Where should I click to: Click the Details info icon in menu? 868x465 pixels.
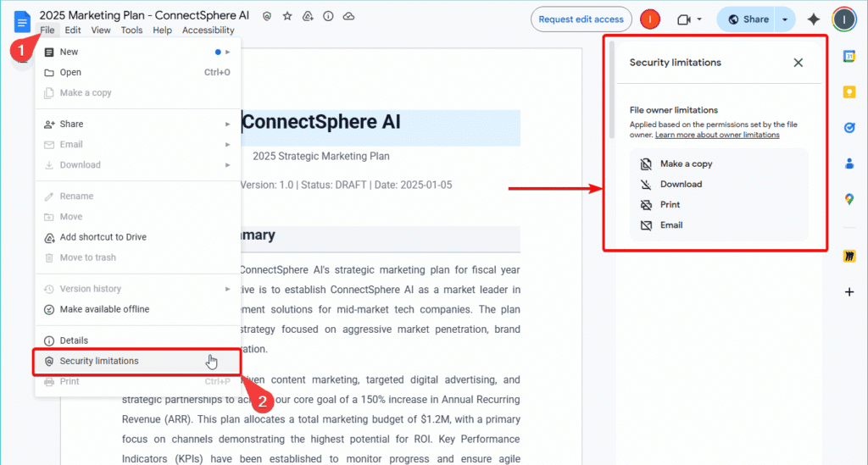pyautogui.click(x=49, y=340)
